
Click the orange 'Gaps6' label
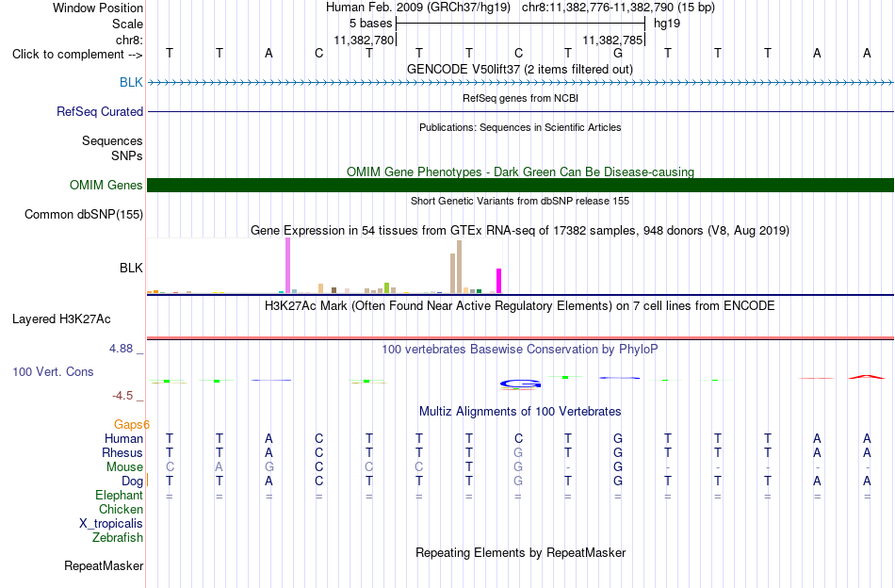pyautogui.click(x=131, y=424)
